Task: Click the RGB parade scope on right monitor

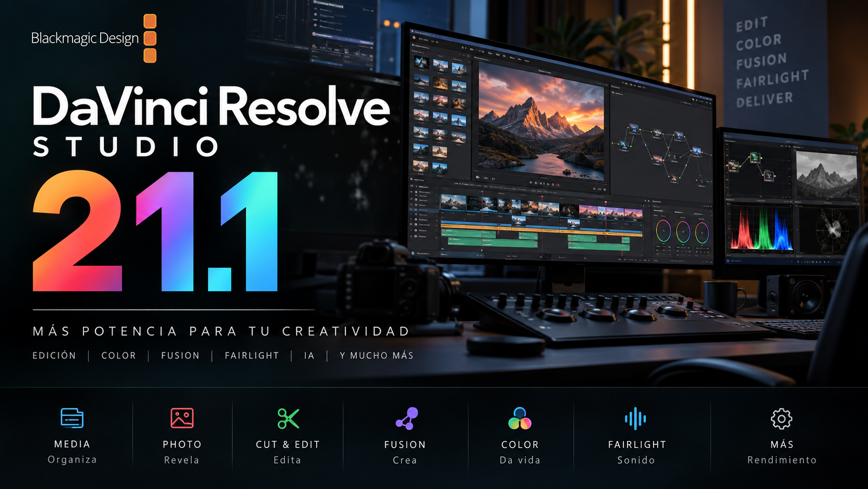Action: 761,228
